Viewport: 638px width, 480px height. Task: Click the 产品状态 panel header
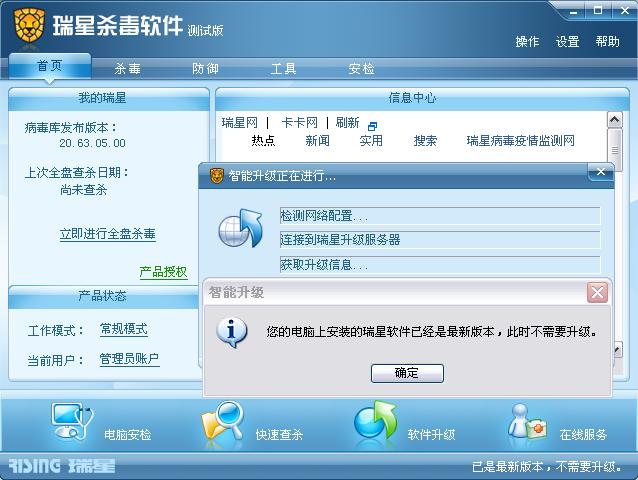click(103, 296)
